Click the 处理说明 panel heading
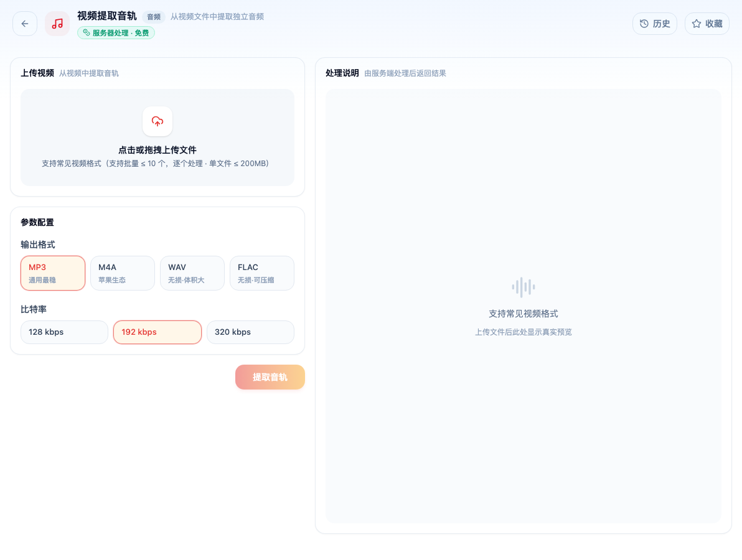This screenshot has width=742, height=560. pos(342,73)
